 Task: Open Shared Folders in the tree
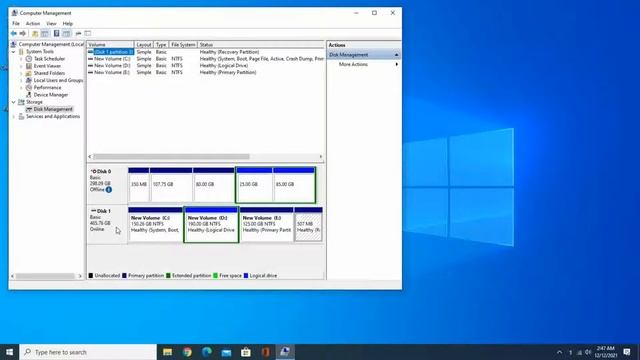49,73
